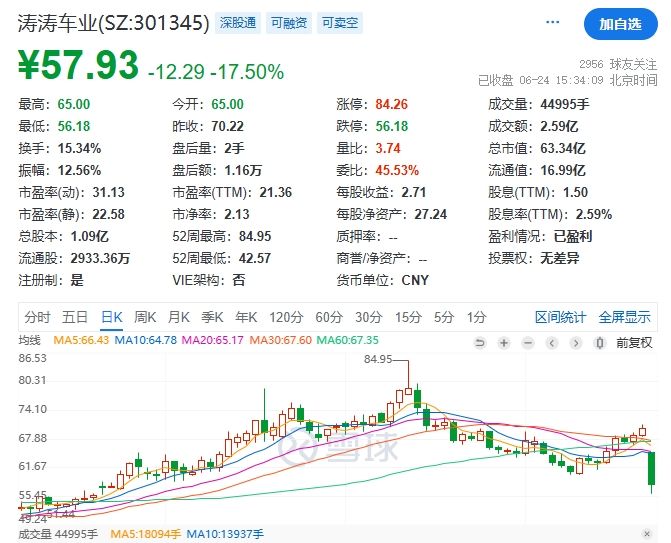Click the 2956 球友关注 followers text
This screenshot has width=671, height=543.
(x=618, y=64)
